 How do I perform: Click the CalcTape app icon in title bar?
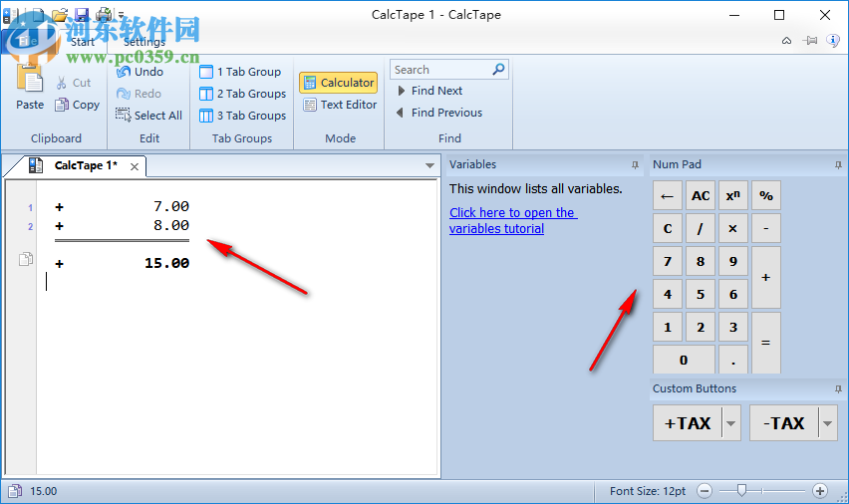(x=10, y=14)
